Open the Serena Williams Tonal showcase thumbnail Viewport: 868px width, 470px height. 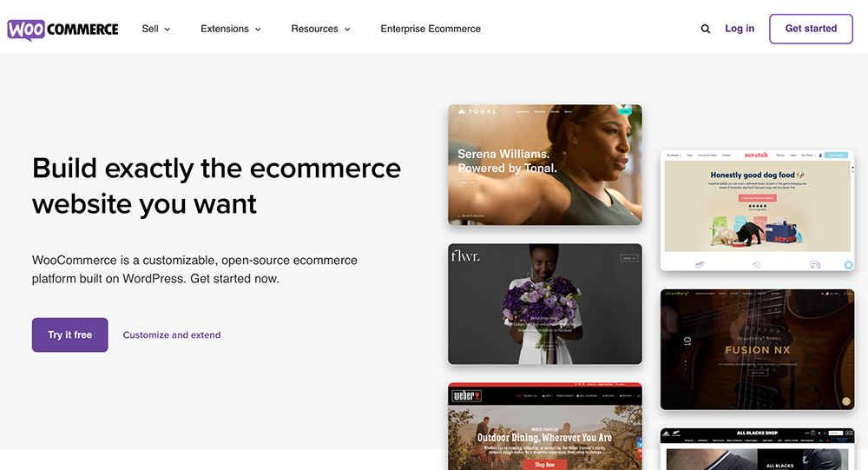[x=545, y=164]
